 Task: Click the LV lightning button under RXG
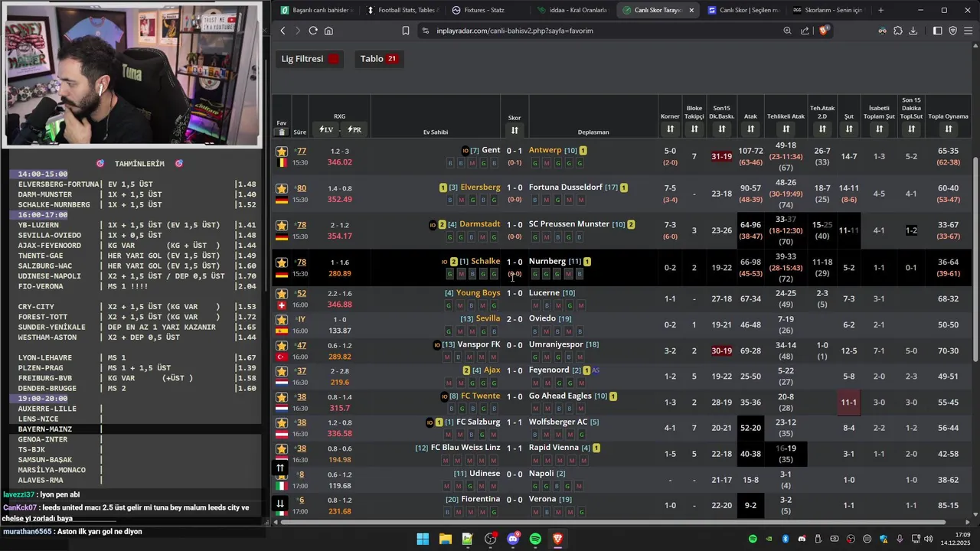[x=327, y=130]
